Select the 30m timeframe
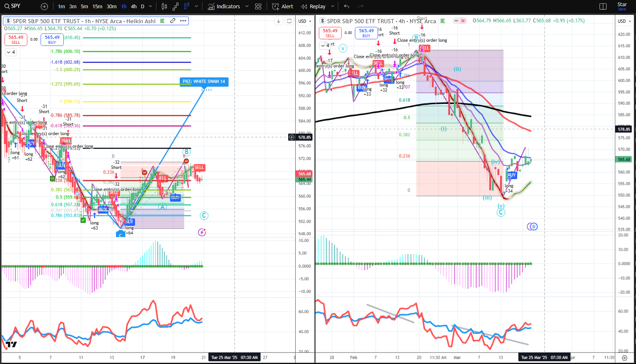The height and width of the screenshot is (364, 636). click(x=111, y=7)
